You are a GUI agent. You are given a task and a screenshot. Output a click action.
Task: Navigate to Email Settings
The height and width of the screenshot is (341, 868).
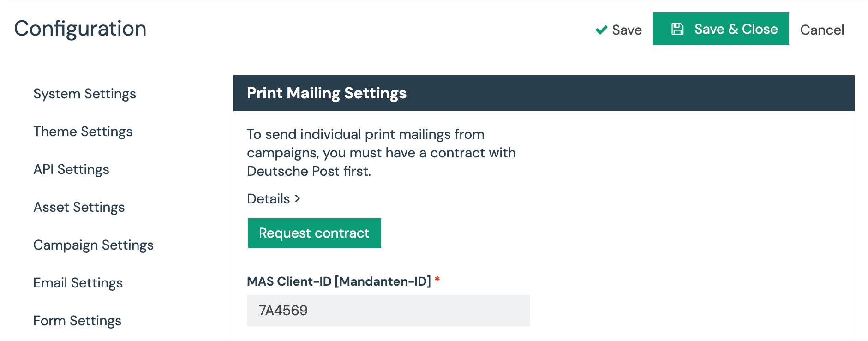point(78,283)
